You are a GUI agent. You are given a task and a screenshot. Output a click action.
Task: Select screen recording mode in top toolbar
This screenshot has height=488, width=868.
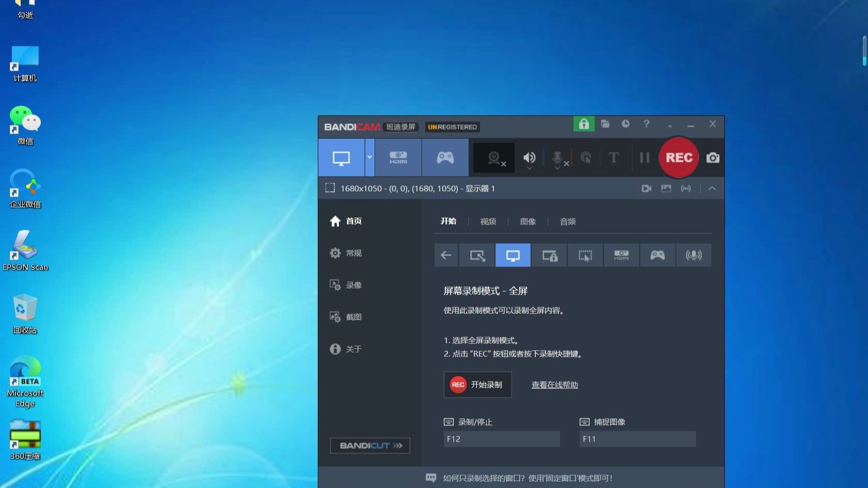point(341,158)
